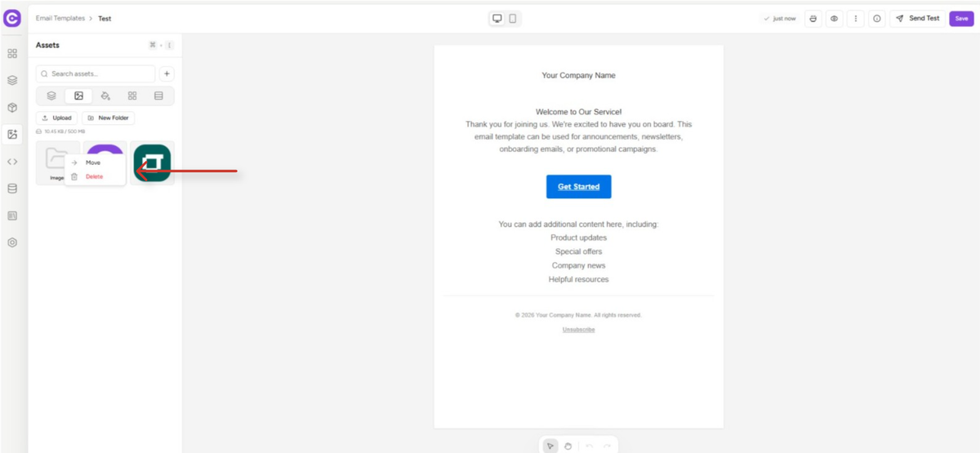Image resolution: width=980 pixels, height=453 pixels.
Task: Click the Unsubscribe link in email footer
Action: 578,330
